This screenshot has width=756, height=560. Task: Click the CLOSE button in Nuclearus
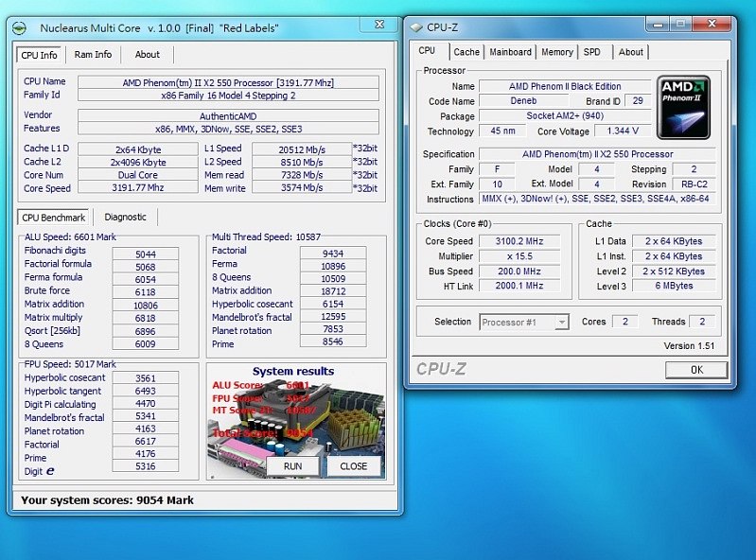354,466
